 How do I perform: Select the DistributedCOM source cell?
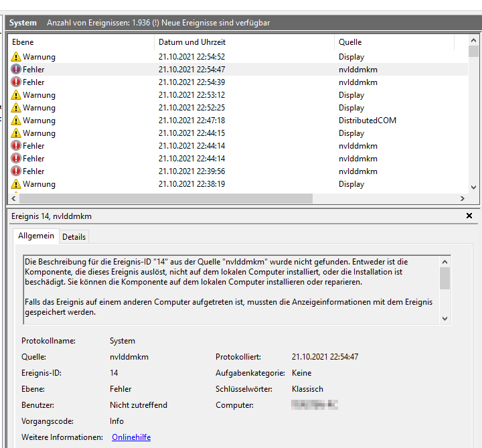click(368, 121)
